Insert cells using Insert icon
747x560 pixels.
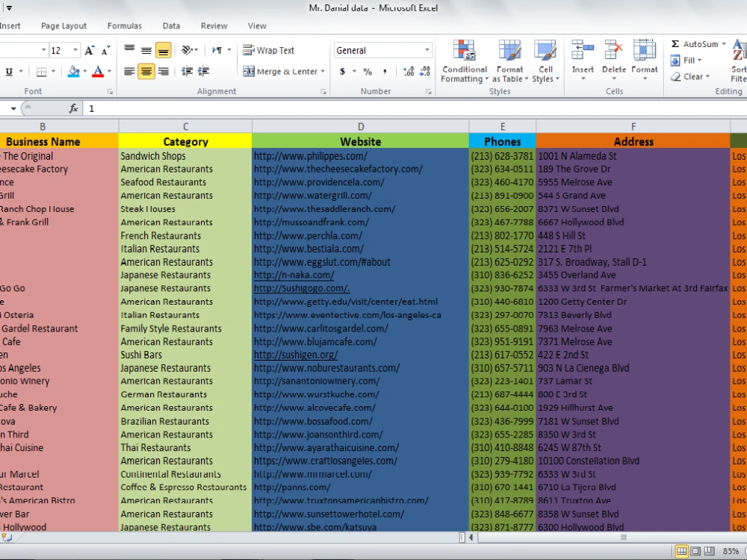583,52
